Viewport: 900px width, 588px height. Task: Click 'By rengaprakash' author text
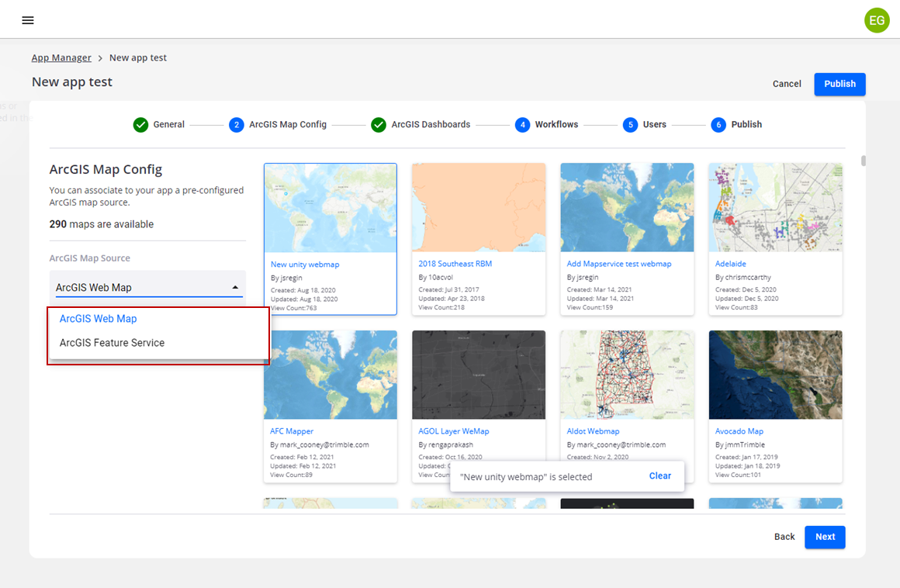(446, 444)
